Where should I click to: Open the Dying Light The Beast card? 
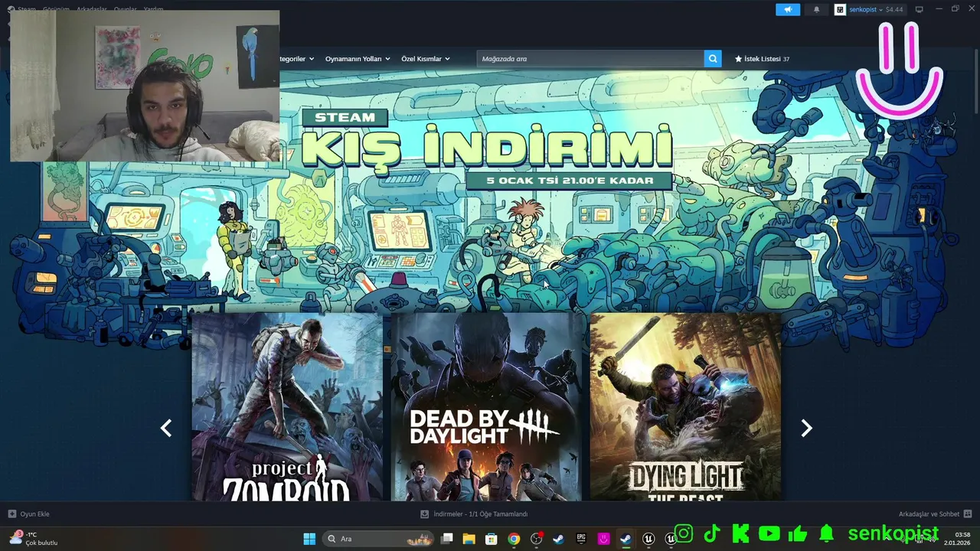click(x=686, y=407)
